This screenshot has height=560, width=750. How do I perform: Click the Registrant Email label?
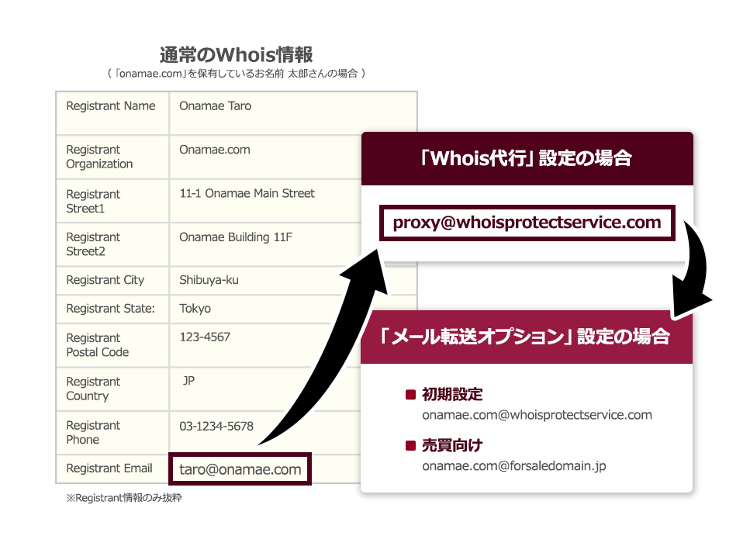coord(109,468)
